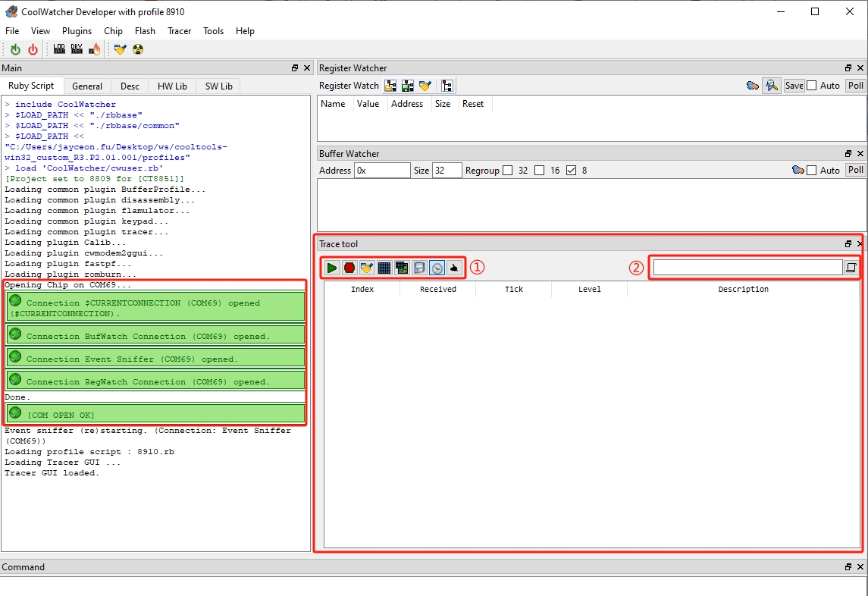Check the Regroup 16 checkbox
868x596 pixels.
[539, 170]
